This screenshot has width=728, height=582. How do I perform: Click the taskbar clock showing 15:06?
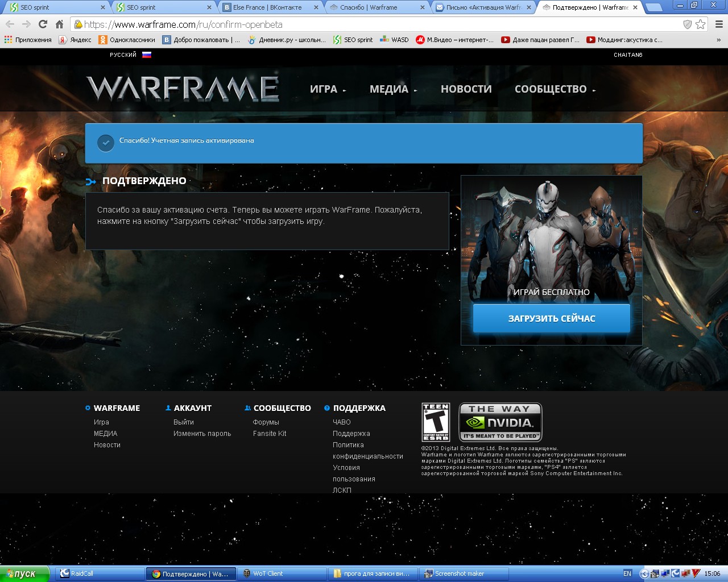[712, 573]
